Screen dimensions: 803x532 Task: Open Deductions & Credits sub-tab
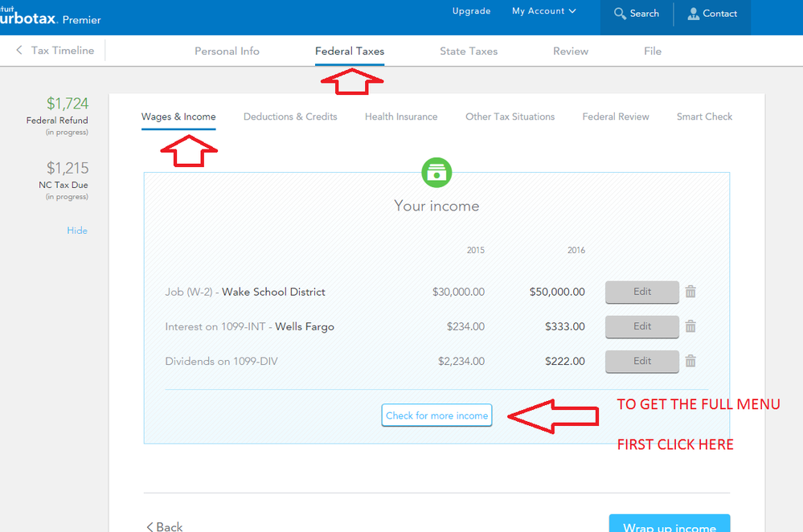pos(290,117)
